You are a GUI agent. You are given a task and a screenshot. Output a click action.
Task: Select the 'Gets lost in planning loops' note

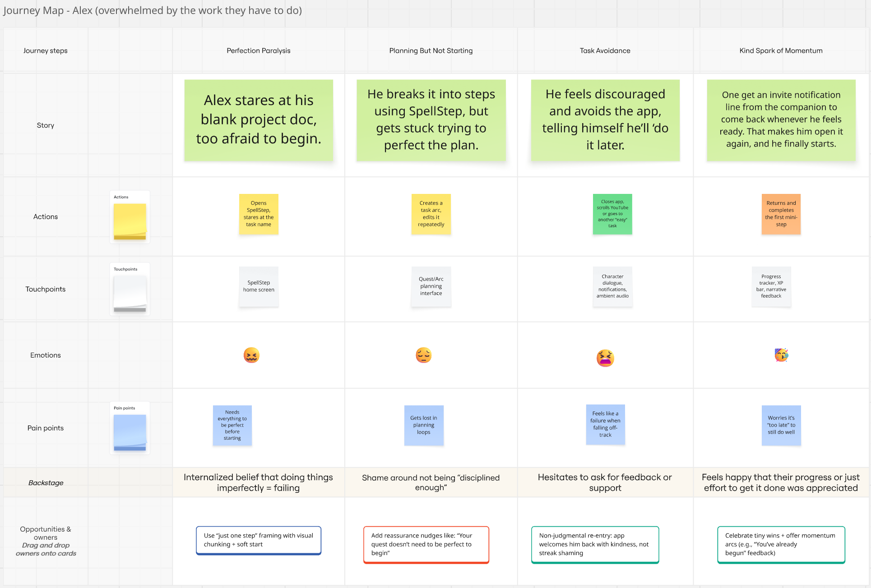[424, 425]
